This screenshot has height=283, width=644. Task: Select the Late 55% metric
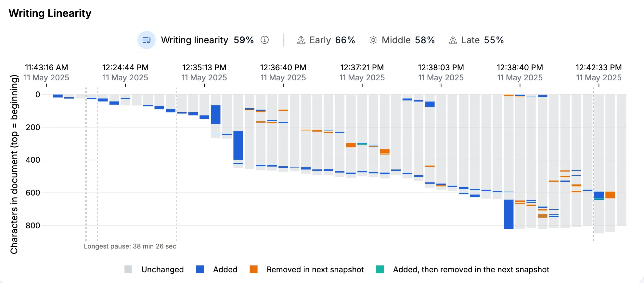tap(476, 40)
